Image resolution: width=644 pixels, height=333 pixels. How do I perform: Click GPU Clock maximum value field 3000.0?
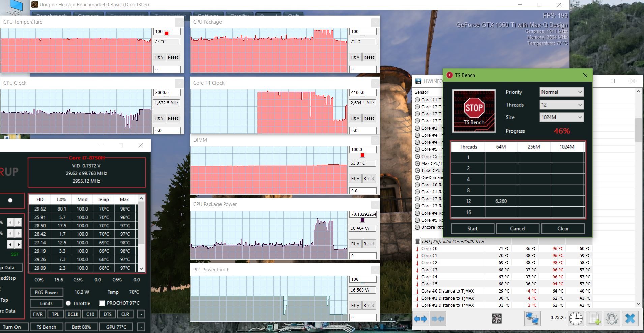[x=167, y=92]
